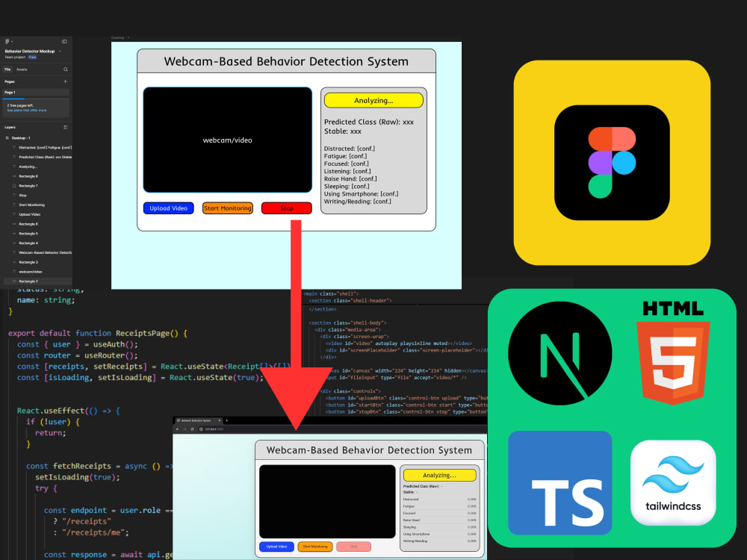
Task: Click the TypeScript TS logo
Action: tap(560, 483)
